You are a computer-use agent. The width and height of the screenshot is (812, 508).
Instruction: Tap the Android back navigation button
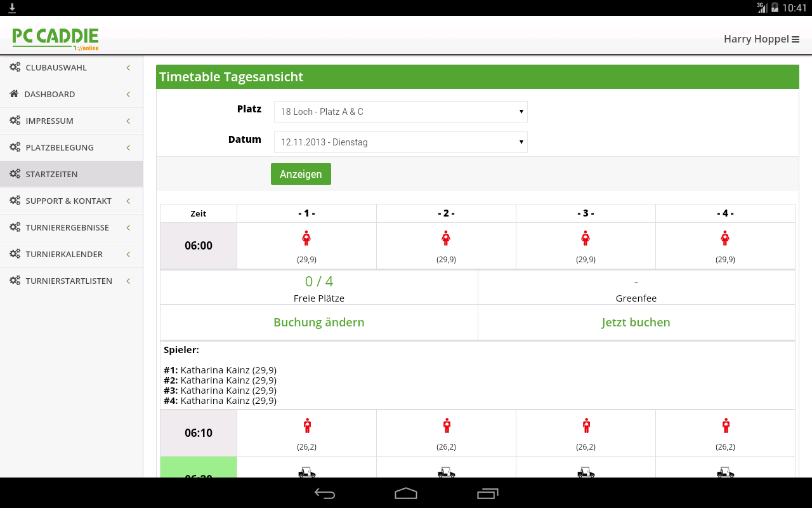point(325,493)
